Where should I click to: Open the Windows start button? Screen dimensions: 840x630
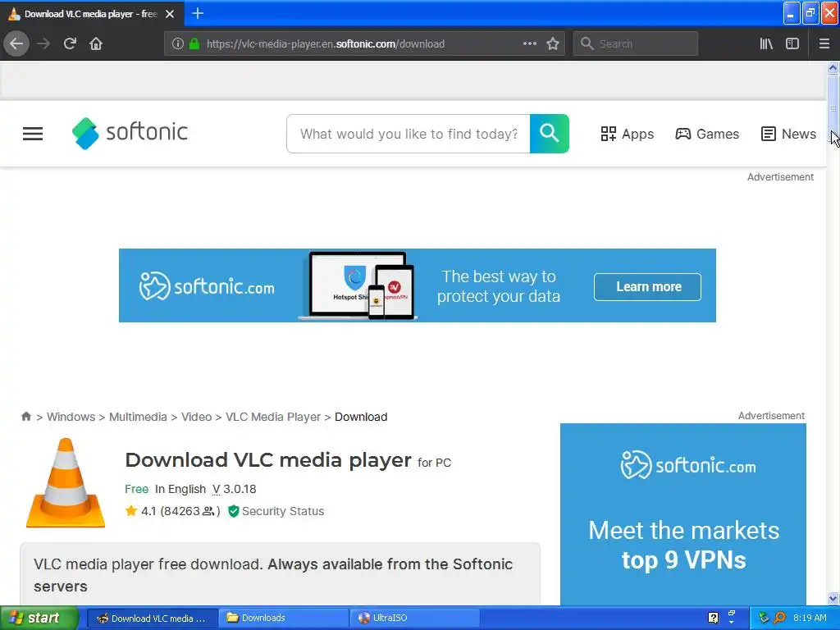(39, 618)
